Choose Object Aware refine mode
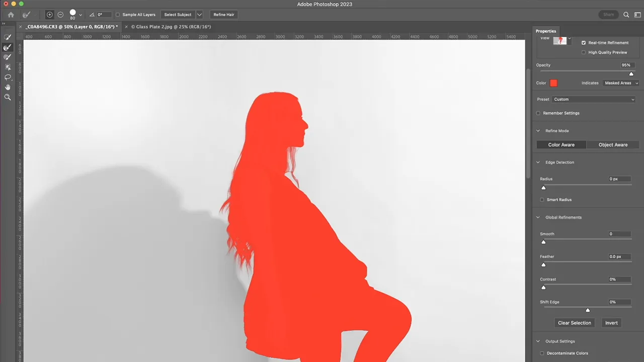644x362 pixels. pyautogui.click(x=613, y=145)
